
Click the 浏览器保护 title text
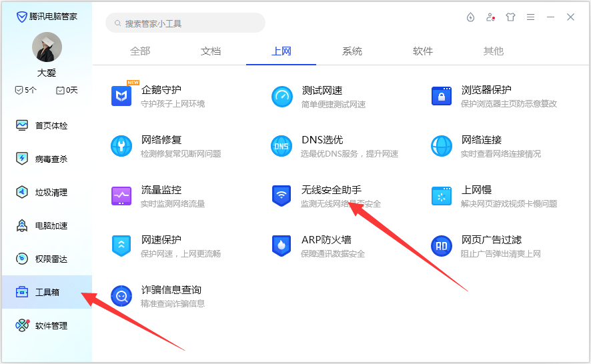click(486, 90)
